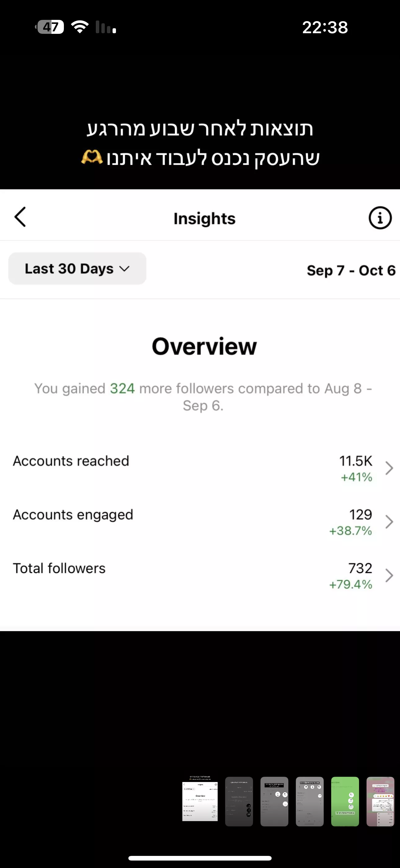
Task: Open the Total followers row label
Action: point(59,568)
